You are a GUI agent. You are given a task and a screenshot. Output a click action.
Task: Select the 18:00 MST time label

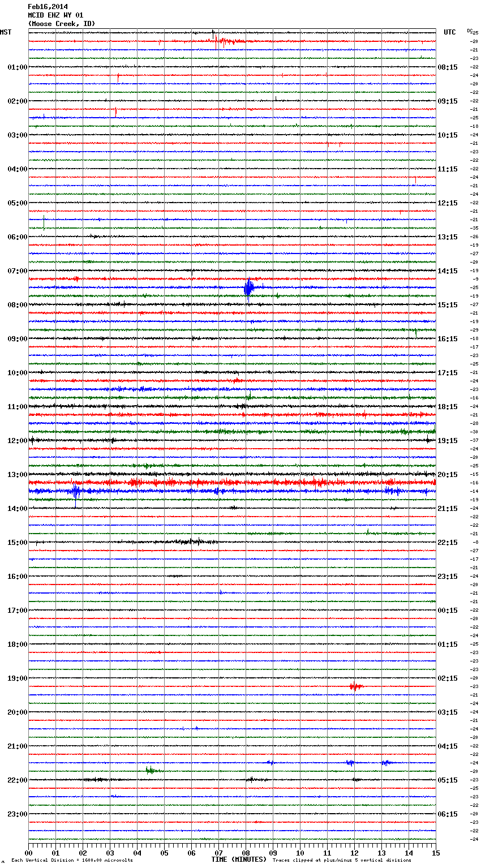coord(17,644)
